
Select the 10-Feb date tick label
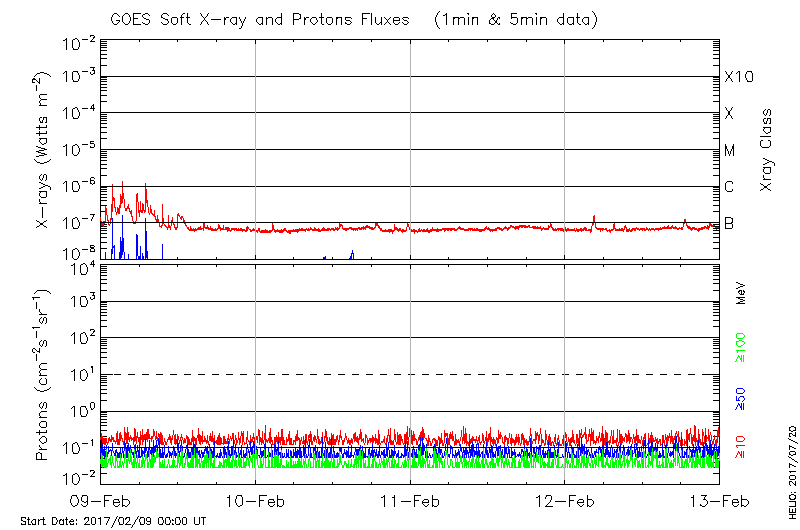tap(256, 501)
